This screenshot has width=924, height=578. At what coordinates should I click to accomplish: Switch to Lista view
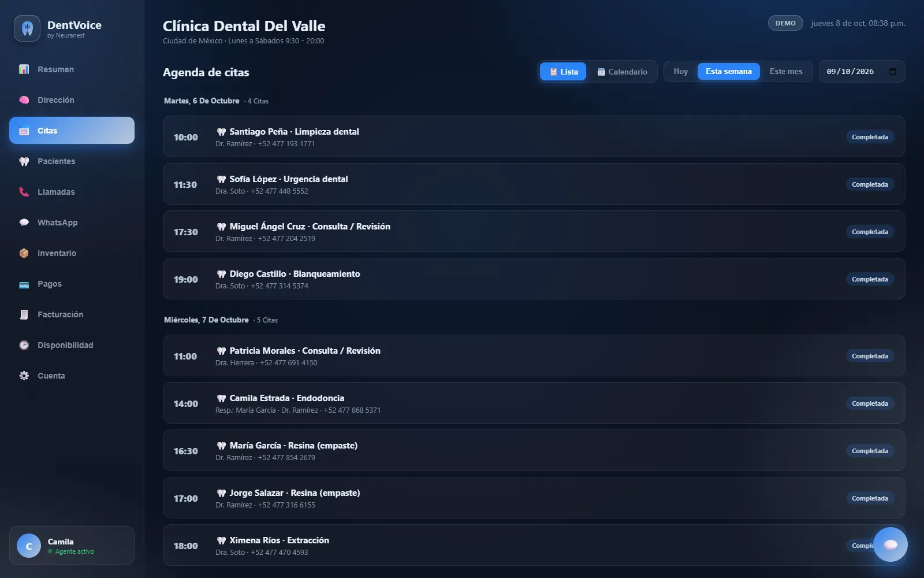point(563,72)
